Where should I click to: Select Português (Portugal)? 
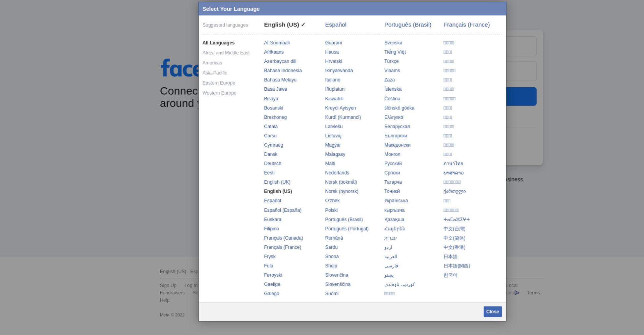[x=346, y=229]
